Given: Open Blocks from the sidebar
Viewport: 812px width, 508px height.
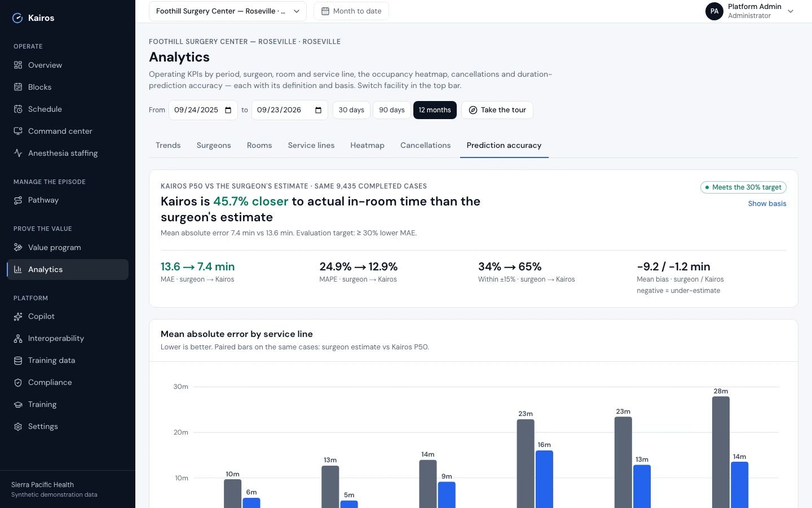Looking at the screenshot, I should pyautogui.click(x=68, y=87).
